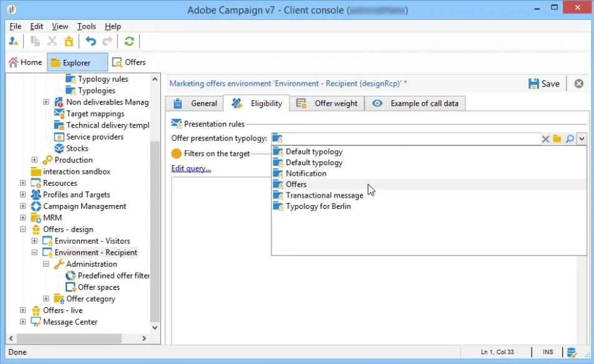
Task: Expand the Resources node
Action: pos(22,183)
